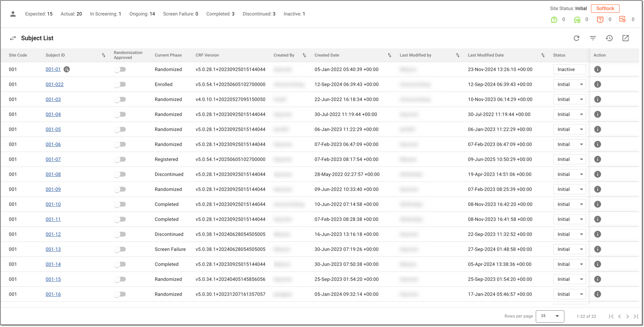Viewport: 644px width, 327px height.
Task: Click the orange question query icon
Action: tap(600, 20)
